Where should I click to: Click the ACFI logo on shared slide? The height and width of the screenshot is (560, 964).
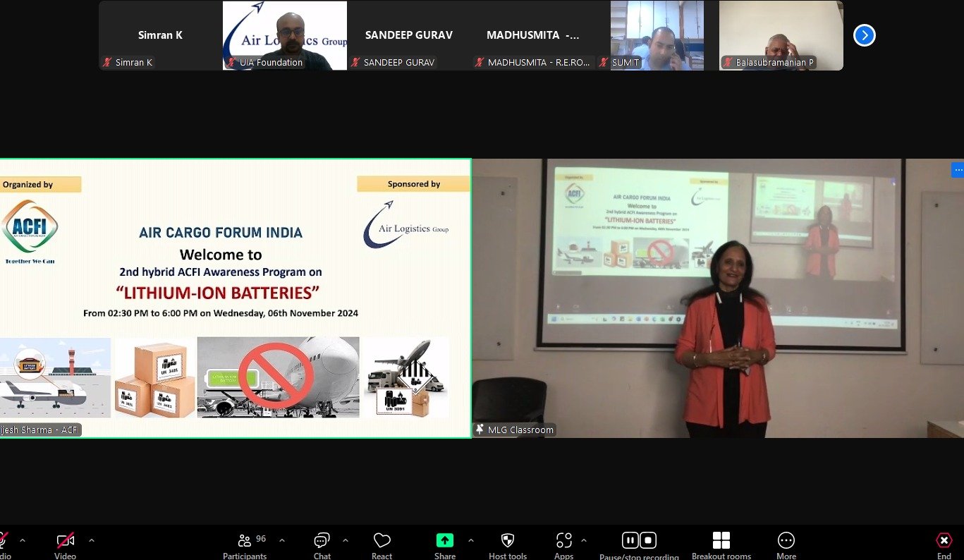pyautogui.click(x=30, y=227)
